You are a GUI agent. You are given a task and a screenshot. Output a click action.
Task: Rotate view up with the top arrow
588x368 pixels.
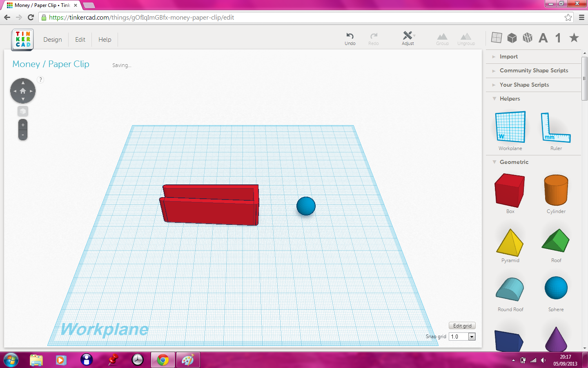coord(23,83)
